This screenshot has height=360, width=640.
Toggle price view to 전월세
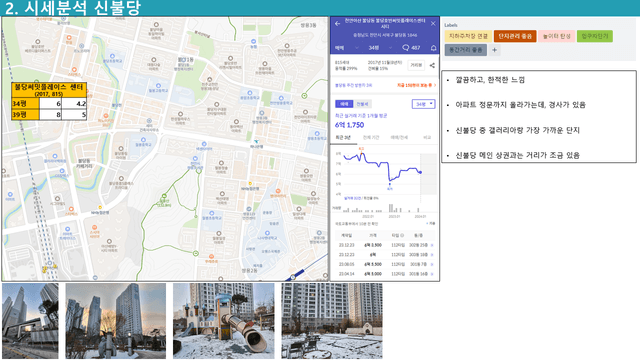point(362,104)
